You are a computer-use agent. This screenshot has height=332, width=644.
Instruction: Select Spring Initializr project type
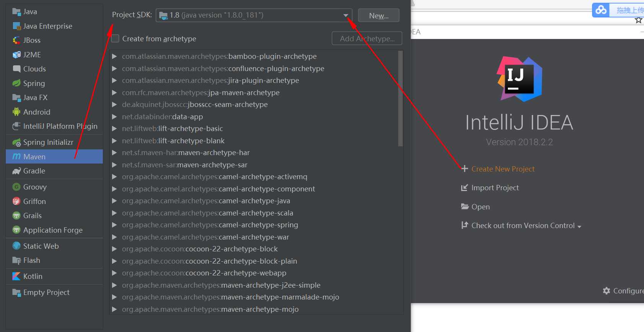click(54, 143)
